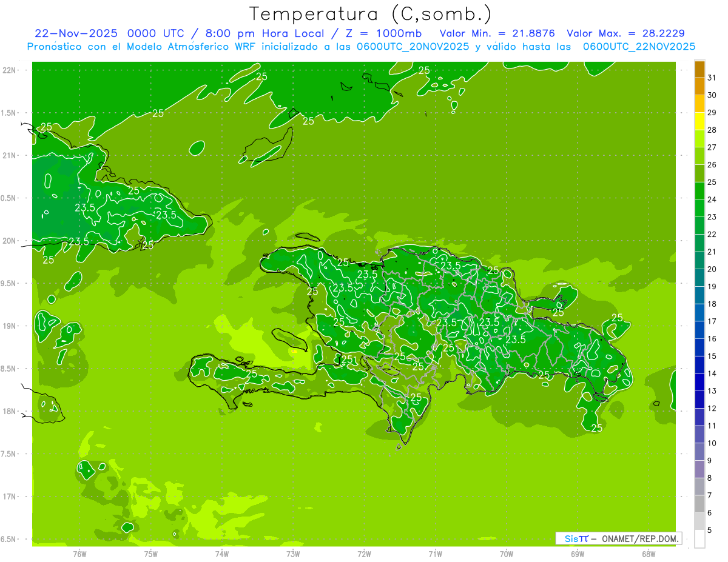Click 'Valor Min. = 21.8876' text
This screenshot has height=562, width=728.
(497, 33)
